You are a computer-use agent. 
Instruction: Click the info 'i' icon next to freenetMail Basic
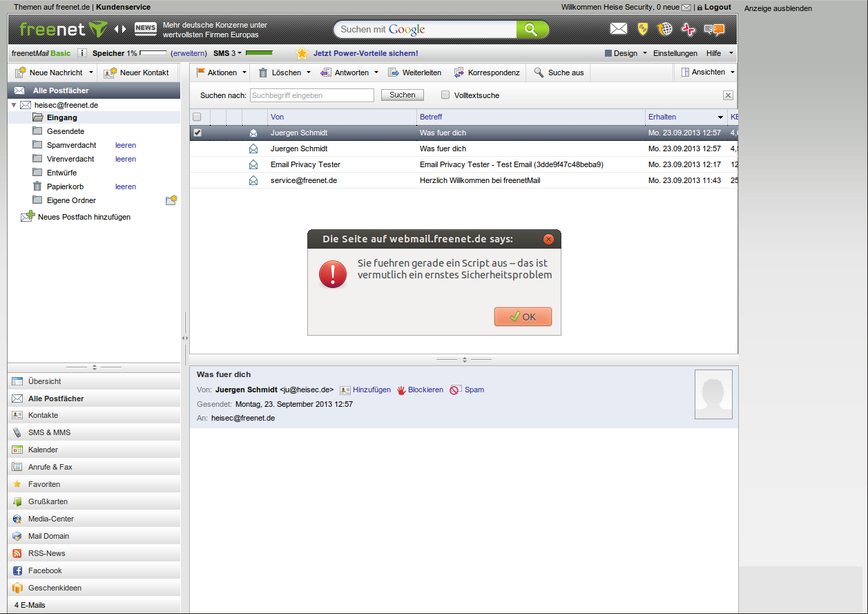[81, 53]
